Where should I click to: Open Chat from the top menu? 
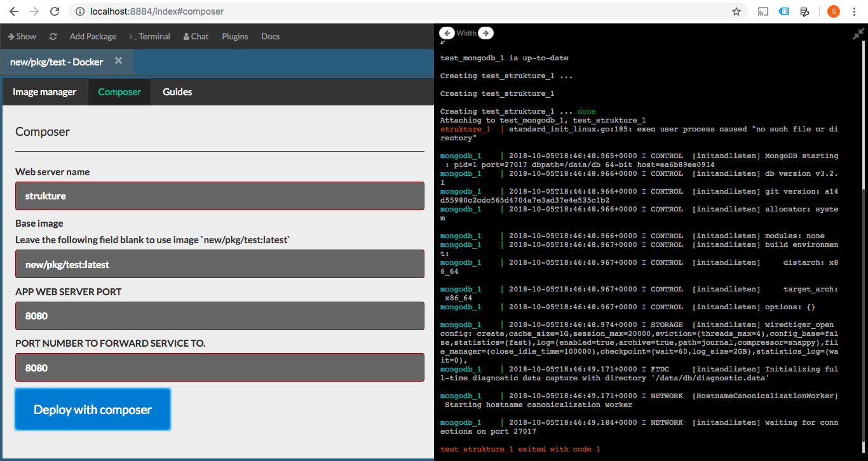[x=196, y=36]
